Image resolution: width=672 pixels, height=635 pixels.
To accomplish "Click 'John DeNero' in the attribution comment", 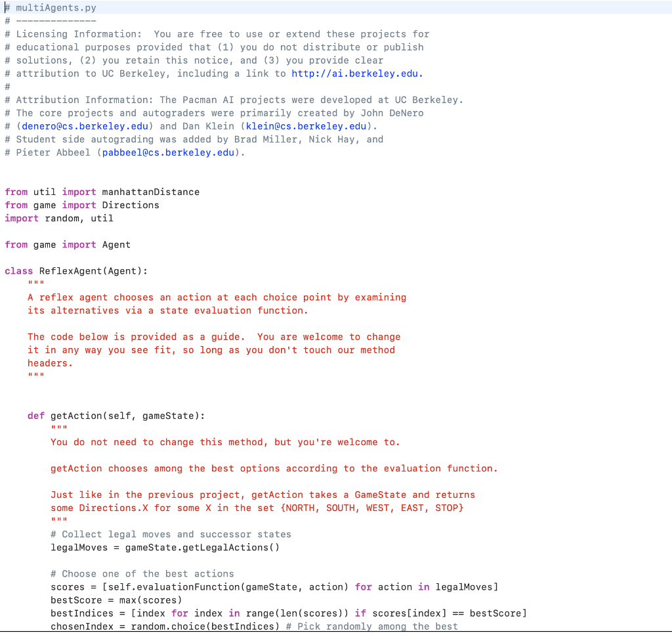I will click(x=392, y=113).
